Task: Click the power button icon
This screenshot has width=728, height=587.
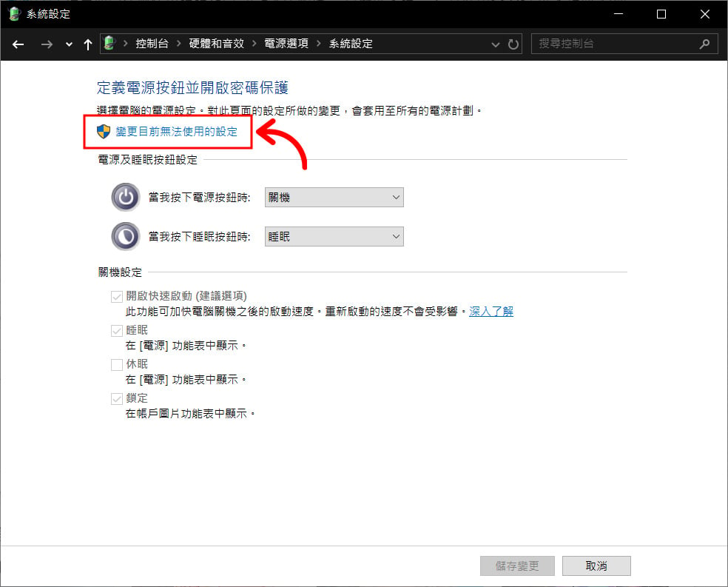Action: click(125, 198)
